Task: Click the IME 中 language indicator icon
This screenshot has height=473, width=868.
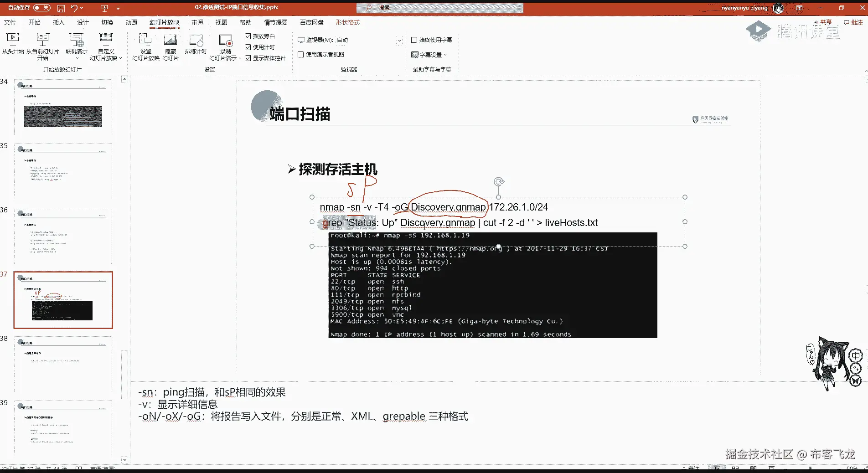Action: (856, 355)
